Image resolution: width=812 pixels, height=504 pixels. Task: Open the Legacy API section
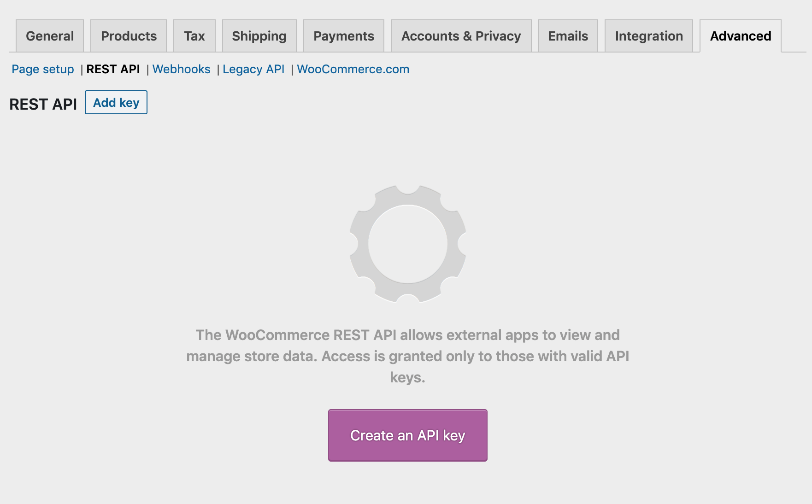(x=253, y=69)
